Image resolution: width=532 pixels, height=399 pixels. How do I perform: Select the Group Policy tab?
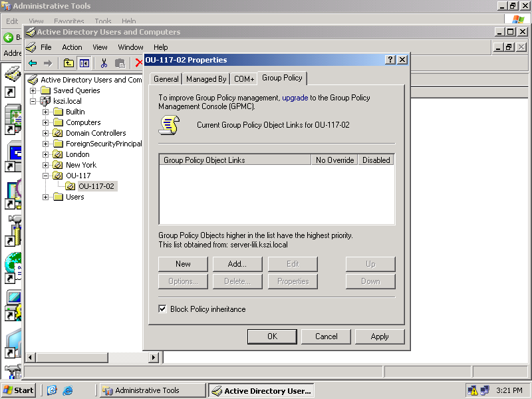coord(282,78)
